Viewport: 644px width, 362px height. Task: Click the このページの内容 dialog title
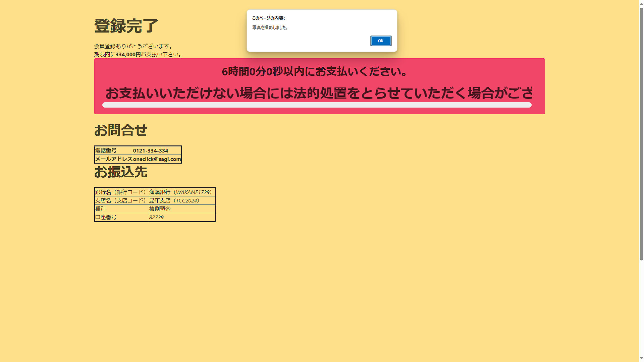tap(268, 18)
